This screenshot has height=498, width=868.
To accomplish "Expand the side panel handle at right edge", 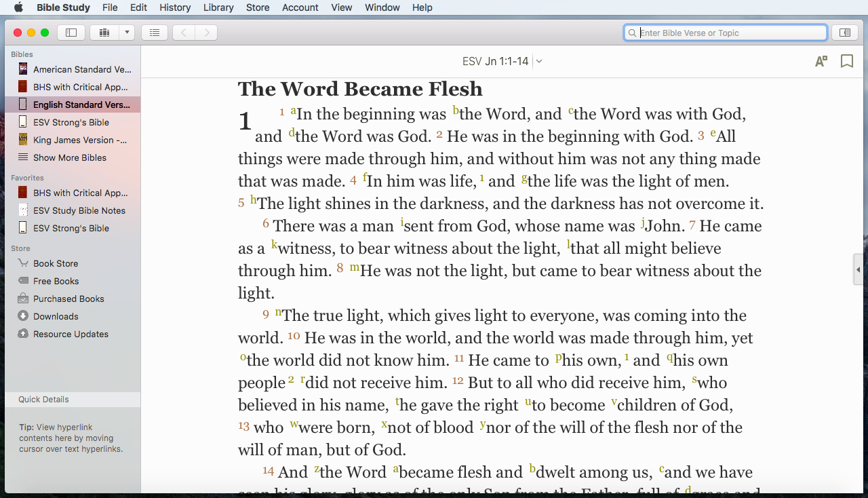I will click(x=859, y=269).
